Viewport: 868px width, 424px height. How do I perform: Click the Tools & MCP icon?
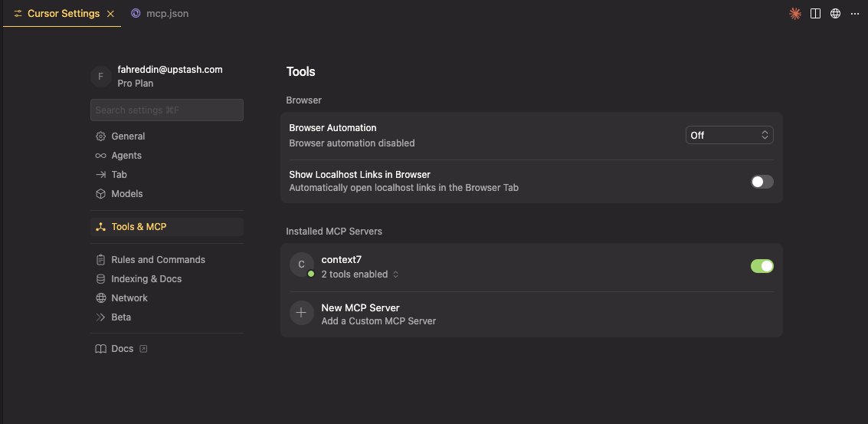click(x=101, y=227)
